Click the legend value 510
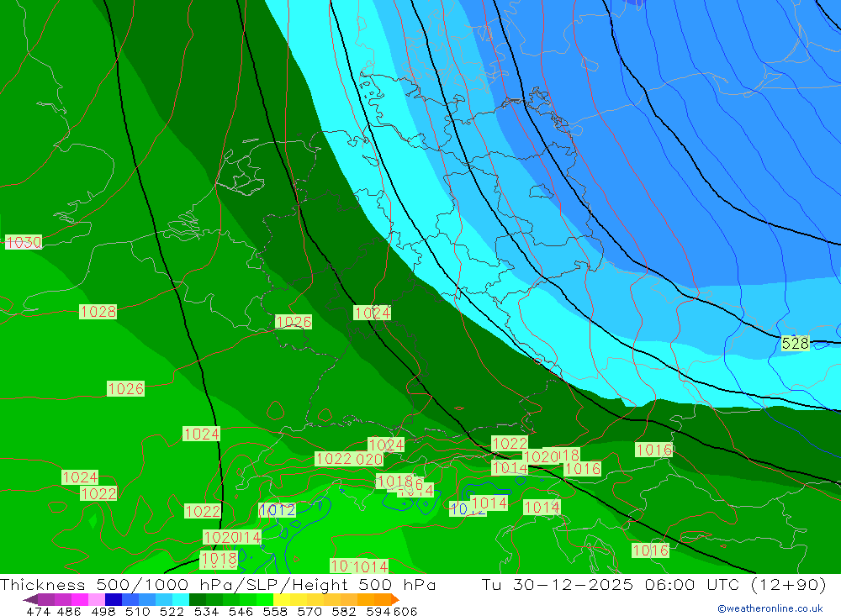 138,611
